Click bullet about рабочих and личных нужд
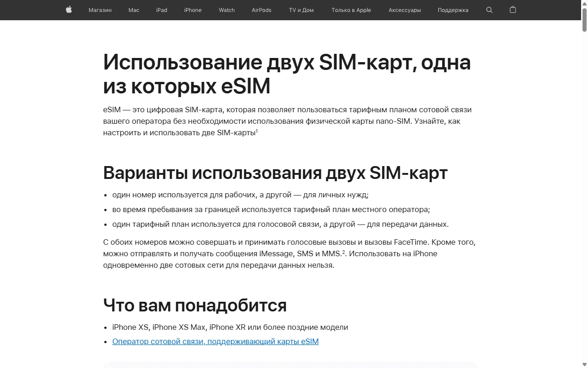 240,195
